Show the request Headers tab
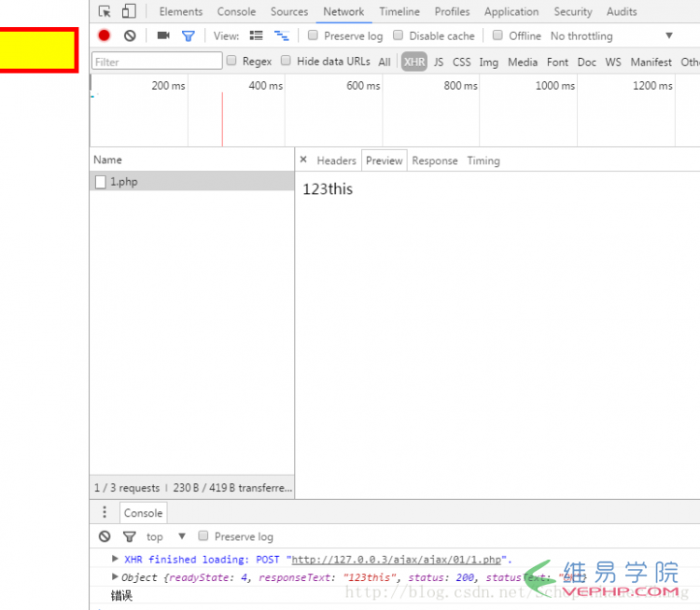The height and width of the screenshot is (610, 700). pos(337,160)
